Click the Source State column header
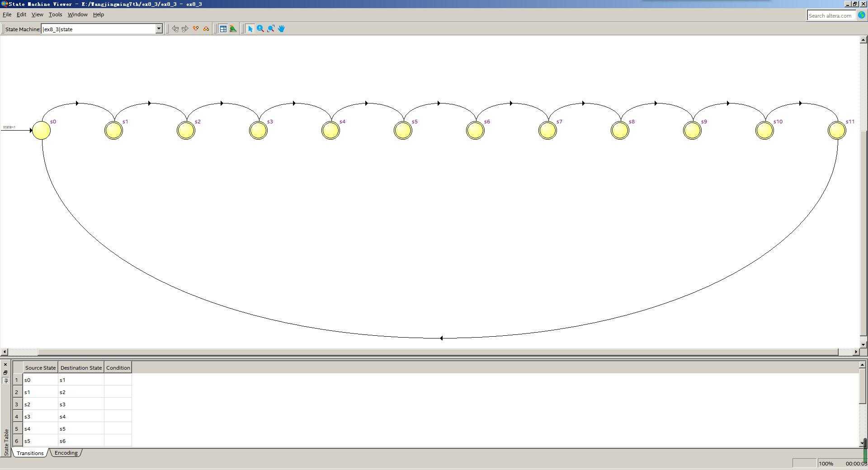868x470 pixels. click(40, 367)
